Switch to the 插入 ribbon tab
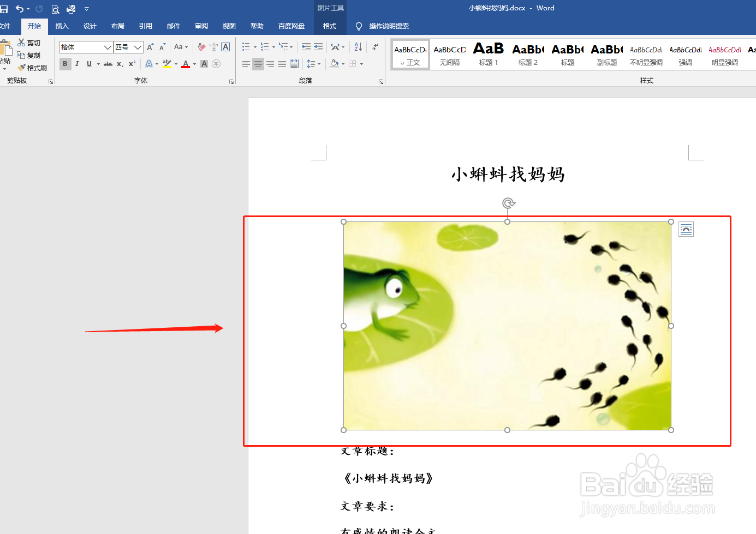This screenshot has width=756, height=534. (x=62, y=26)
